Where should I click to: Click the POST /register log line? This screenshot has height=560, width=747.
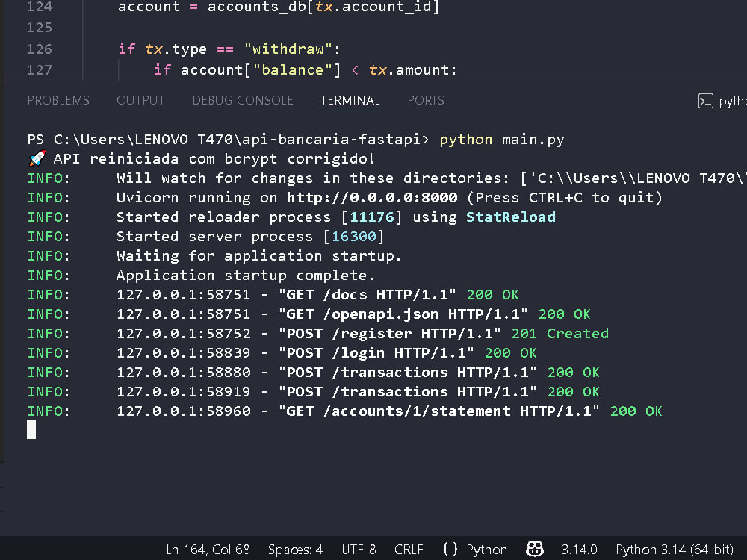[317, 334]
